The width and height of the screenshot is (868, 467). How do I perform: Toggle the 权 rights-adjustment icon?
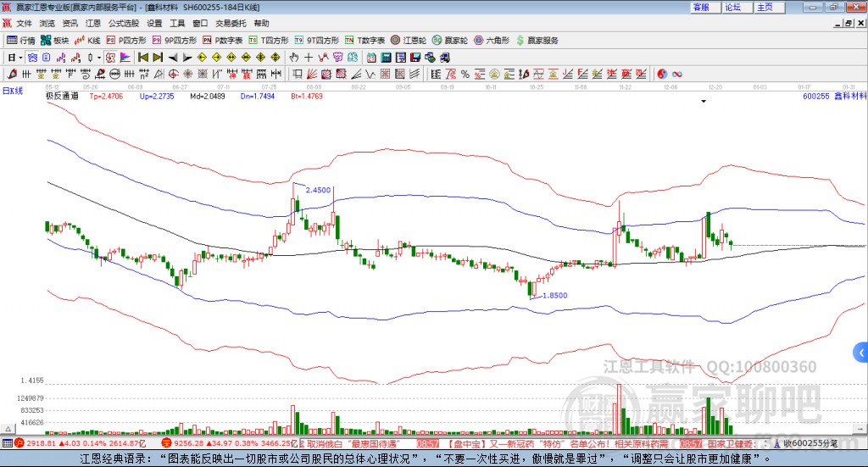coord(110,58)
